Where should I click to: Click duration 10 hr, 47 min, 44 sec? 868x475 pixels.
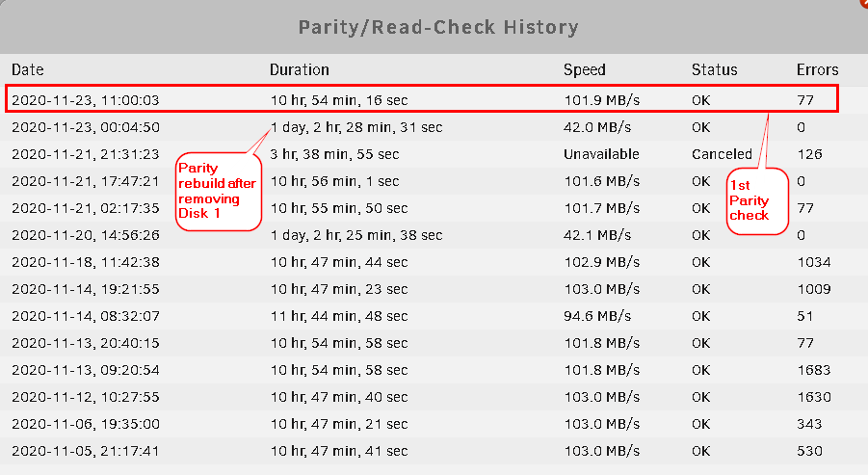pos(339,262)
